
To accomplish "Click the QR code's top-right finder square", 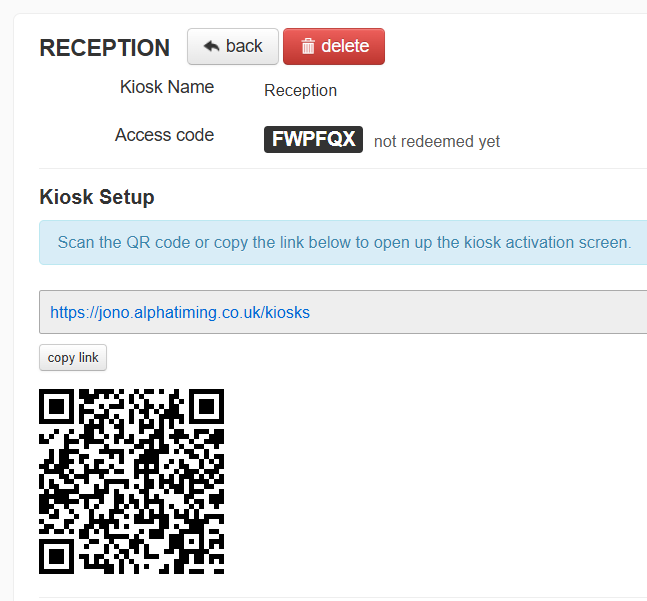I will (x=207, y=406).
